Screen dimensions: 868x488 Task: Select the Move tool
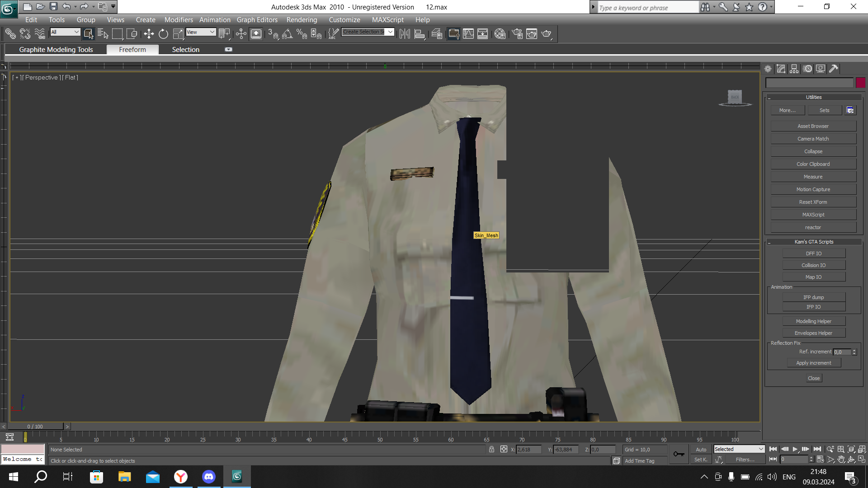coord(149,34)
